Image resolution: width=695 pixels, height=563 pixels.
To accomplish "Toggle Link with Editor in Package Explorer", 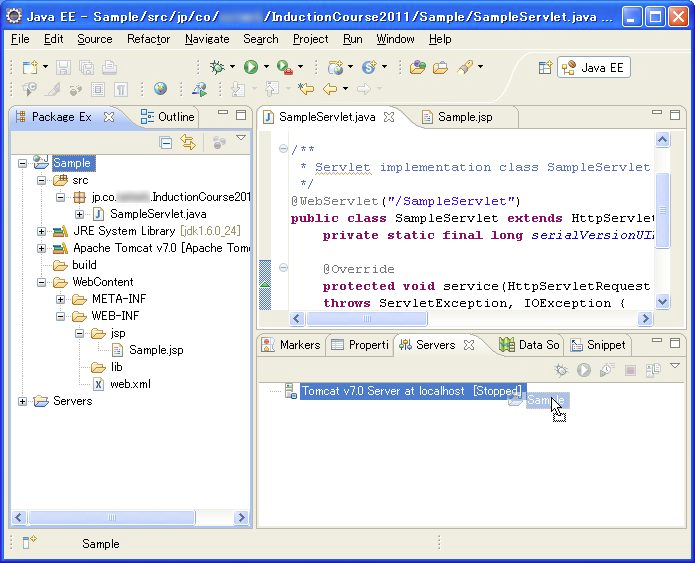I will 188,142.
